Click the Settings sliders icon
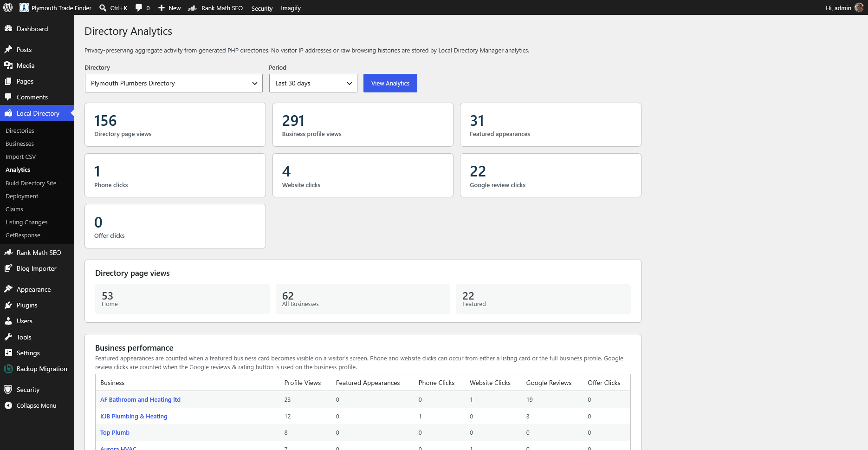The image size is (868, 450). coord(8,353)
